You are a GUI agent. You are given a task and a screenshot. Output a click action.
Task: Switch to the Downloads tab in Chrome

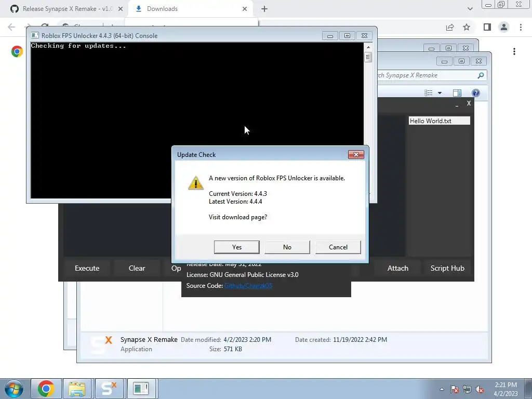point(191,9)
